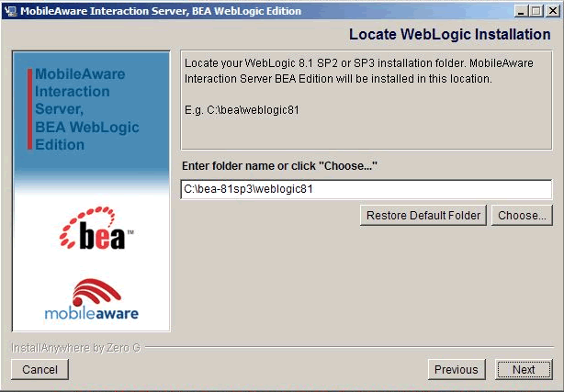Cancel the installation
Image resolution: width=564 pixels, height=392 pixels.
click(x=39, y=369)
